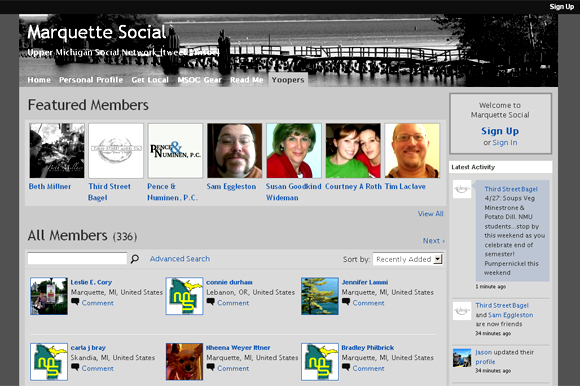Click comment bubble icon under Bradley Philbrick
Screen dimensions: 580x386
coord(346,368)
